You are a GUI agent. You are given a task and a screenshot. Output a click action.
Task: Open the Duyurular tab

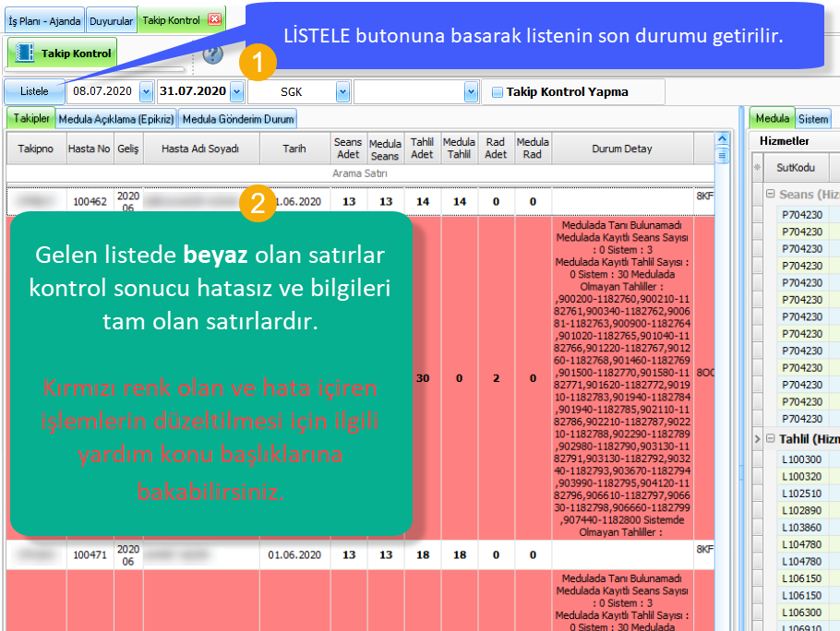(x=111, y=21)
